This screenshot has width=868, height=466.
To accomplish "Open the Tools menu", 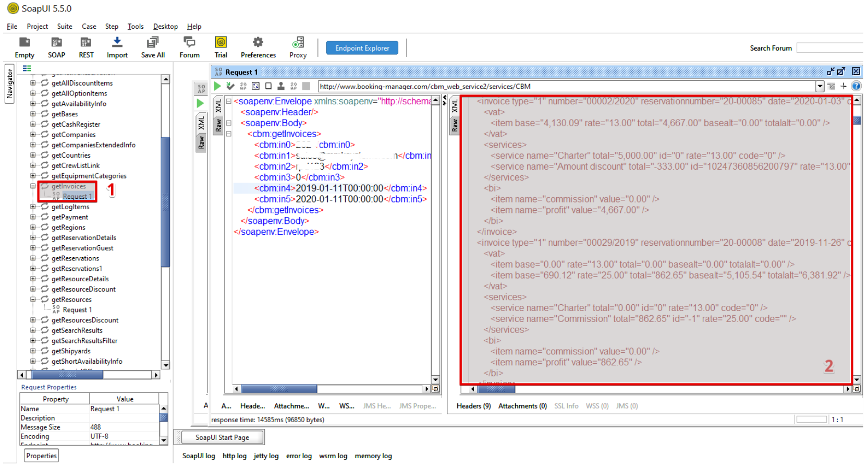I will click(136, 26).
